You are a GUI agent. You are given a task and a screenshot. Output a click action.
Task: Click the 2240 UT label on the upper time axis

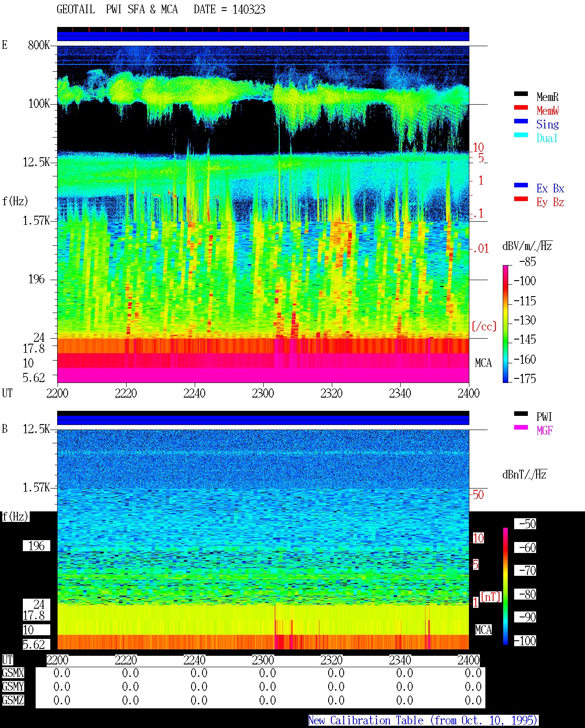pos(194,393)
